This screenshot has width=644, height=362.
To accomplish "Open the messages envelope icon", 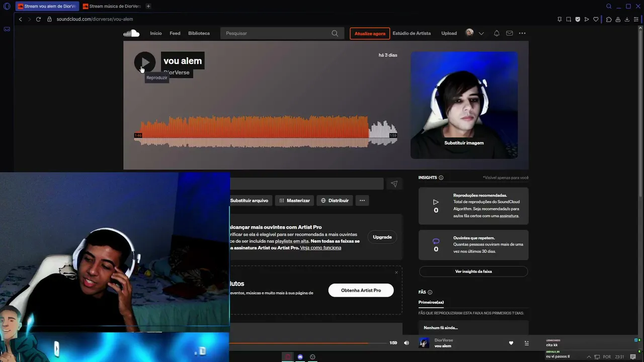I will pyautogui.click(x=510, y=33).
